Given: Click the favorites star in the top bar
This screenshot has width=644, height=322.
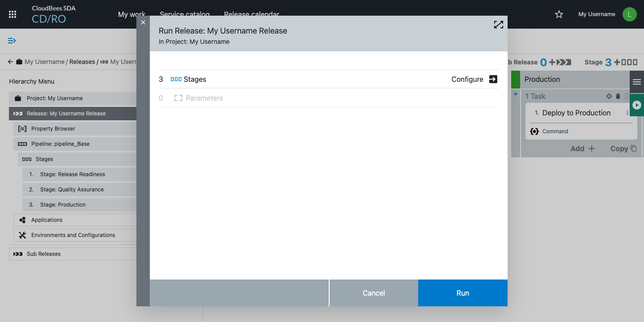Looking at the screenshot, I should 559,14.
